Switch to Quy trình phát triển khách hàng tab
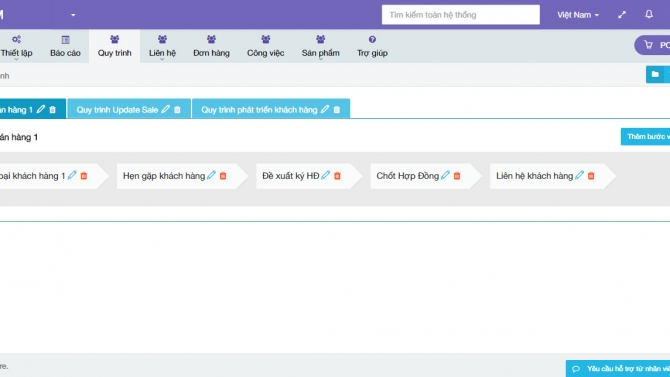 [x=259, y=110]
